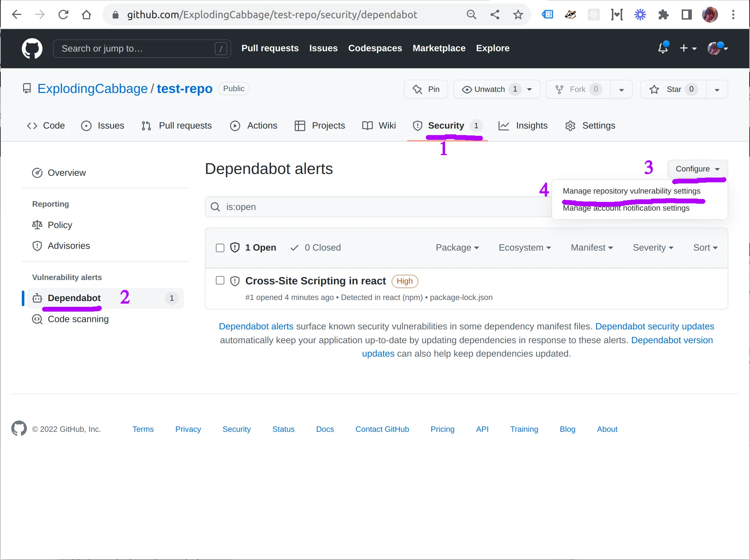Image resolution: width=750 pixels, height=560 pixels.
Task: Click the GitHub Octocat logo in header
Action: (x=32, y=48)
